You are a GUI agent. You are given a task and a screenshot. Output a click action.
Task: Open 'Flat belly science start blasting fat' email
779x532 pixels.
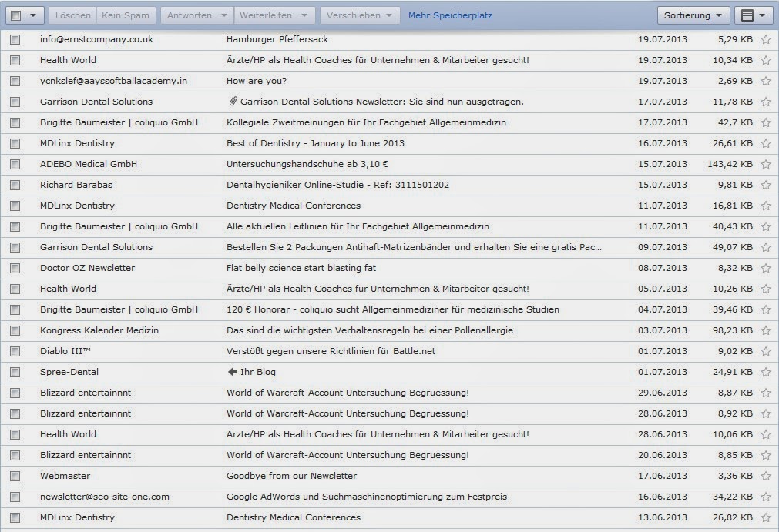pos(301,268)
